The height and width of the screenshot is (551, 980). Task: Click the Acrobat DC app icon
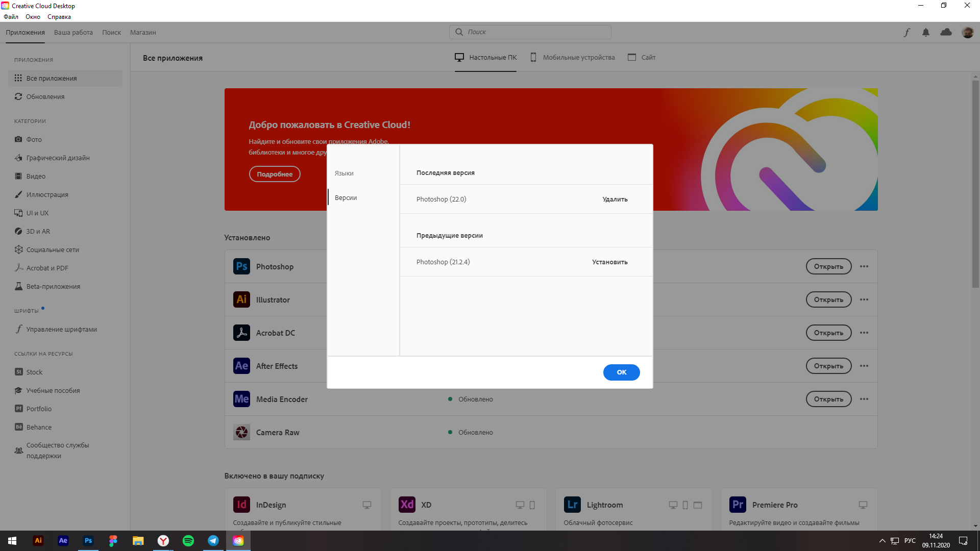tap(241, 333)
